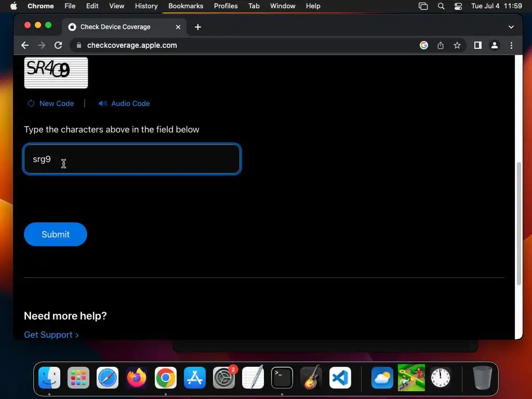Open Control Center in menu bar
The width and height of the screenshot is (532, 399).
(x=458, y=6)
